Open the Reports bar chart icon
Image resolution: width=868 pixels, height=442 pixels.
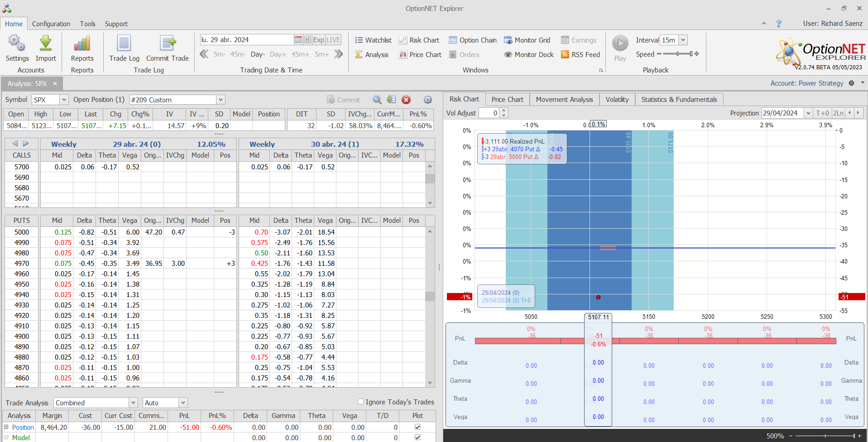coord(82,44)
